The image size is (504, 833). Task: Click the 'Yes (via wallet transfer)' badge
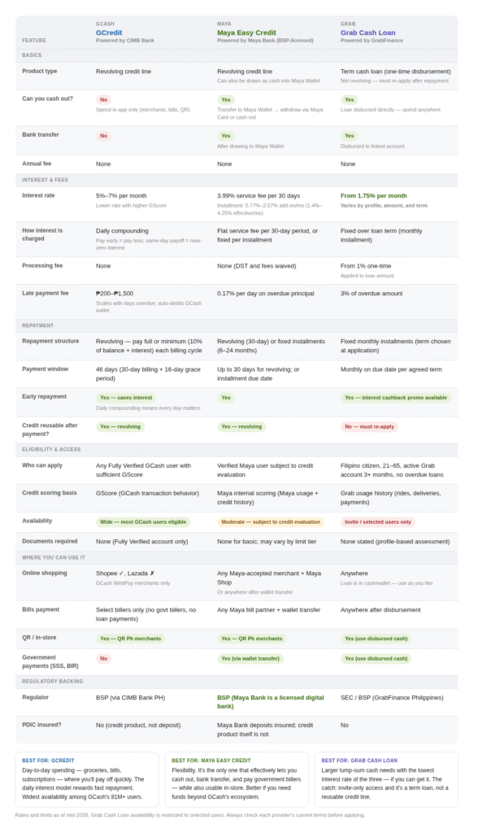[x=250, y=658]
